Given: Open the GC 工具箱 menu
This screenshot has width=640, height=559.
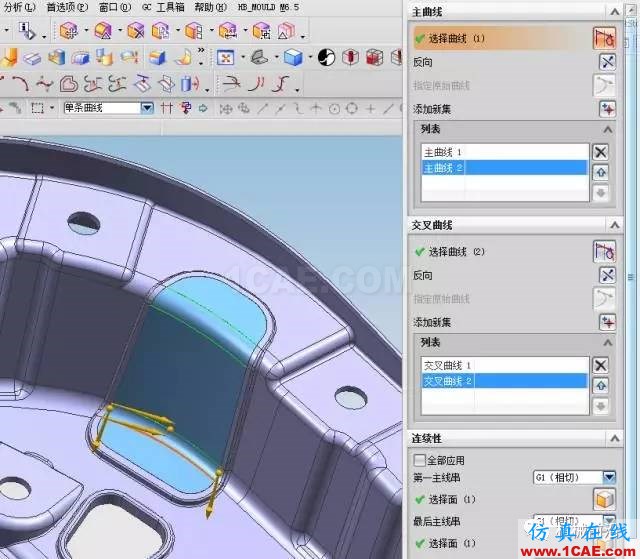Looking at the screenshot, I should (x=163, y=7).
